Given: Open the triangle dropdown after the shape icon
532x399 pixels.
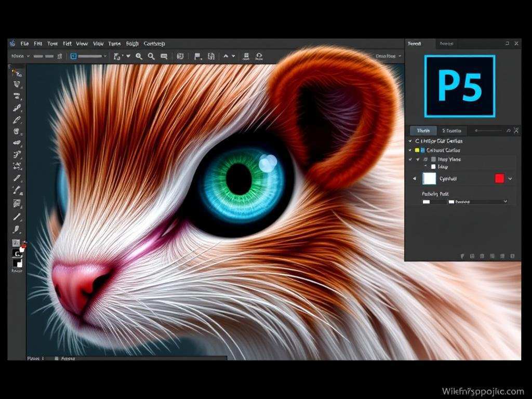Looking at the screenshot, I should pyautogui.click(x=128, y=56).
